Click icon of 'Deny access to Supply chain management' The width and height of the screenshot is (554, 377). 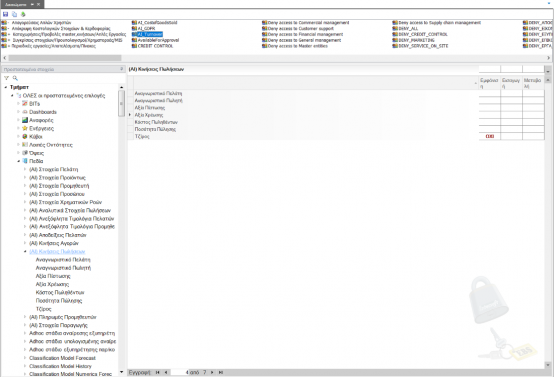click(x=395, y=23)
